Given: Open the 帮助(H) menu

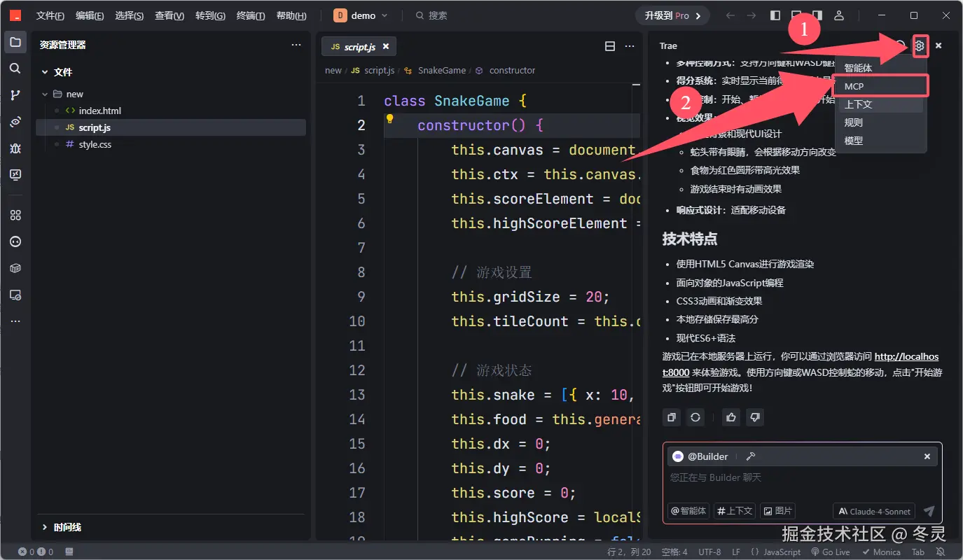Looking at the screenshot, I should click(291, 15).
